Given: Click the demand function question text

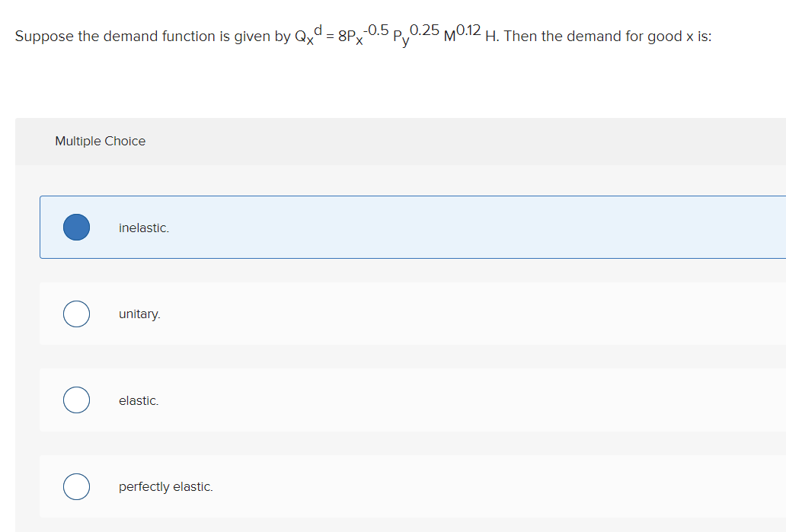Looking at the screenshot, I should 363,35.
